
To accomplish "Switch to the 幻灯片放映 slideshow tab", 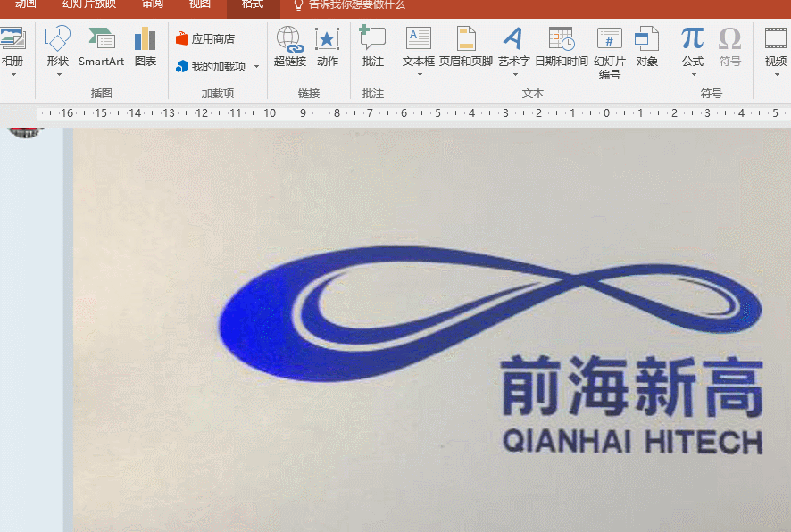I will (89, 5).
